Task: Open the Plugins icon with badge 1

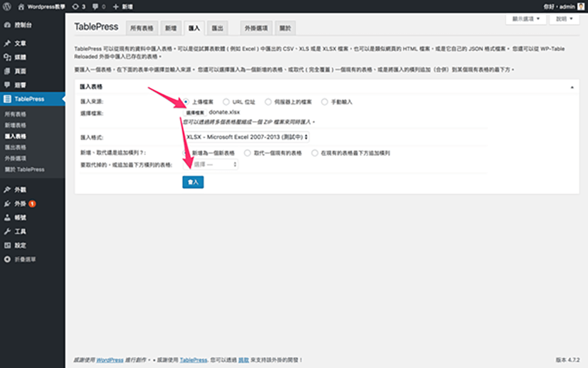Action: click(x=7, y=204)
